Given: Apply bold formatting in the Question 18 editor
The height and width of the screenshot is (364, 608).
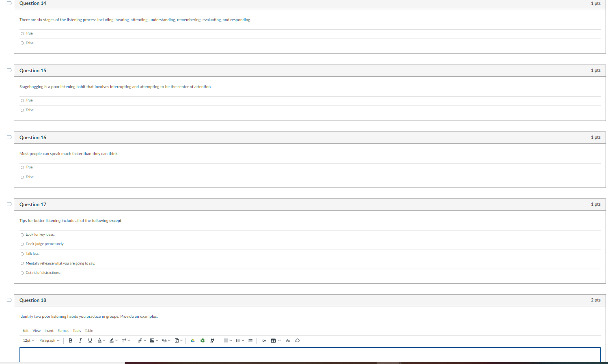Looking at the screenshot, I should tap(70, 340).
